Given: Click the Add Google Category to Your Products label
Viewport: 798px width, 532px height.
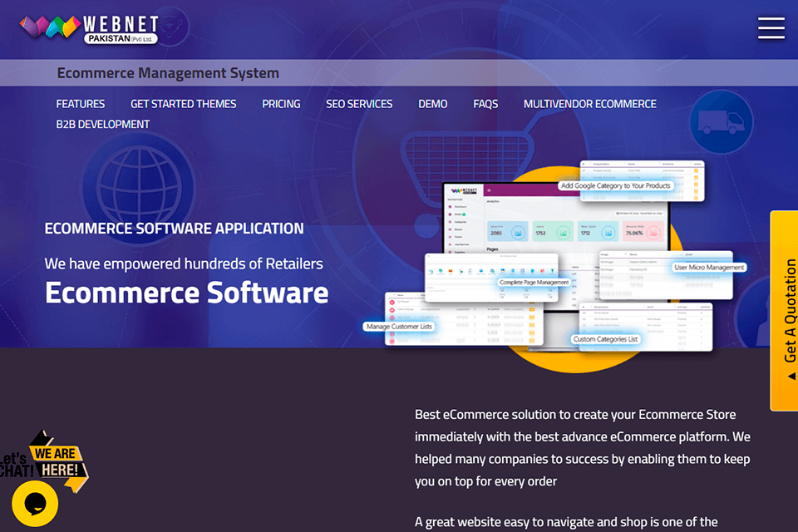Looking at the screenshot, I should (616, 186).
